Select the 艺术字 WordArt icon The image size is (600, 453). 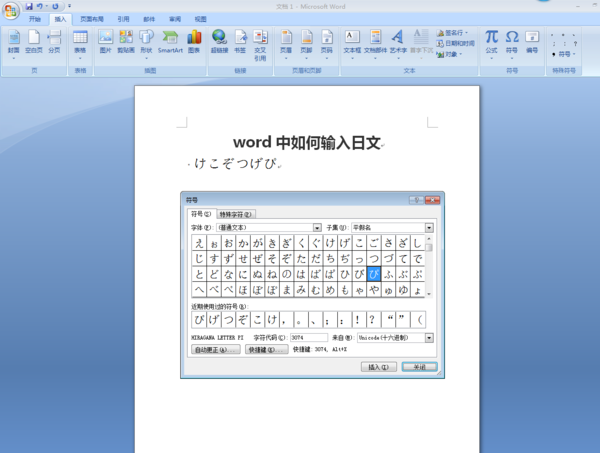pos(398,40)
